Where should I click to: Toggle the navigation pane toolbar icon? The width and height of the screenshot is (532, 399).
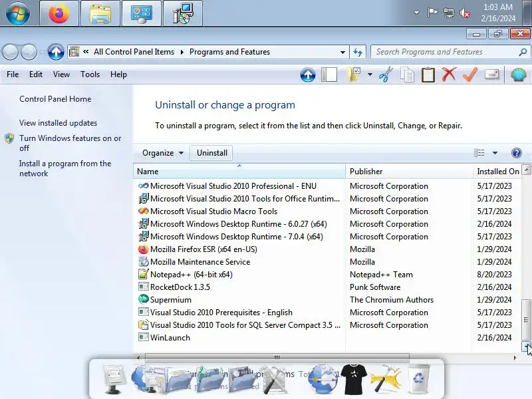(329, 74)
